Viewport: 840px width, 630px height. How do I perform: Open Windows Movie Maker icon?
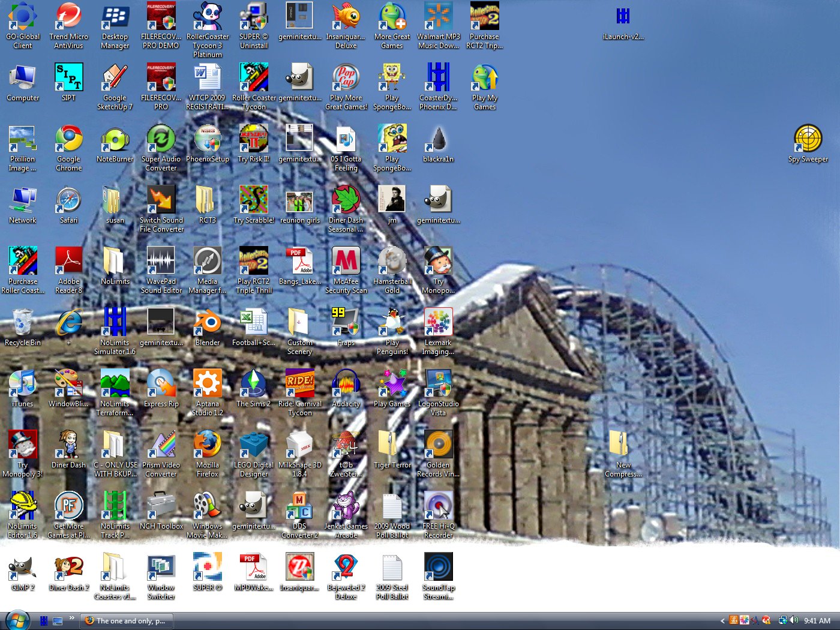click(x=208, y=515)
